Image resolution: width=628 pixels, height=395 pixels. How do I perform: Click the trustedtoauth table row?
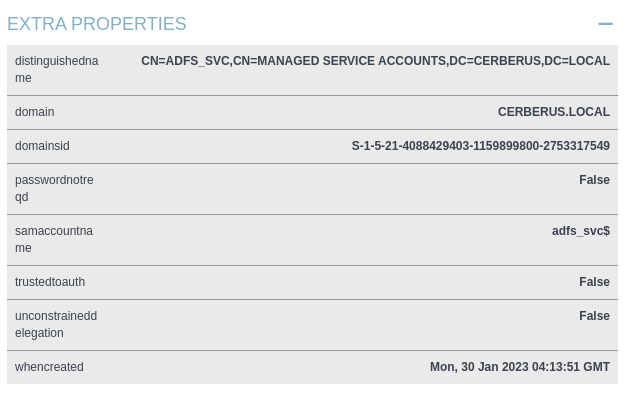[312, 282]
